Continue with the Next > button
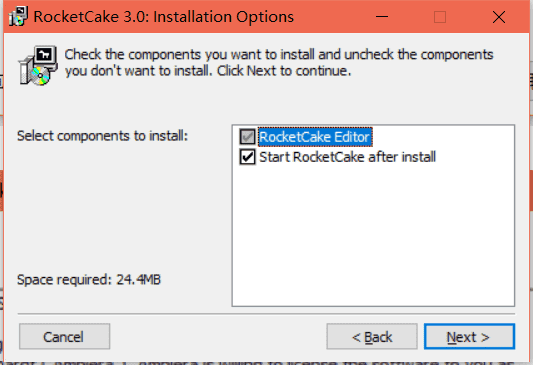Viewport: 533px width, 365px height. pyautogui.click(x=469, y=336)
